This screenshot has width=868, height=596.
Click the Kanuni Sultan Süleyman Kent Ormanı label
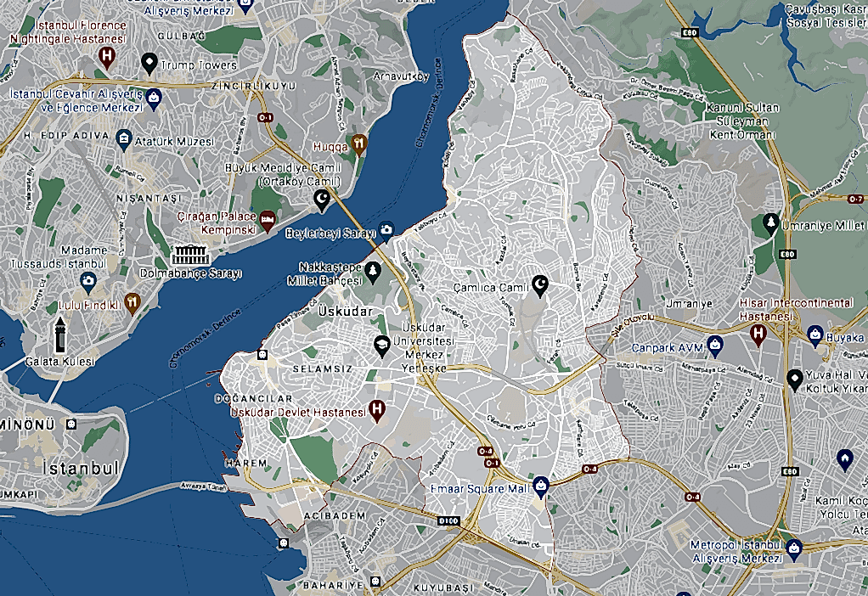tap(742, 121)
